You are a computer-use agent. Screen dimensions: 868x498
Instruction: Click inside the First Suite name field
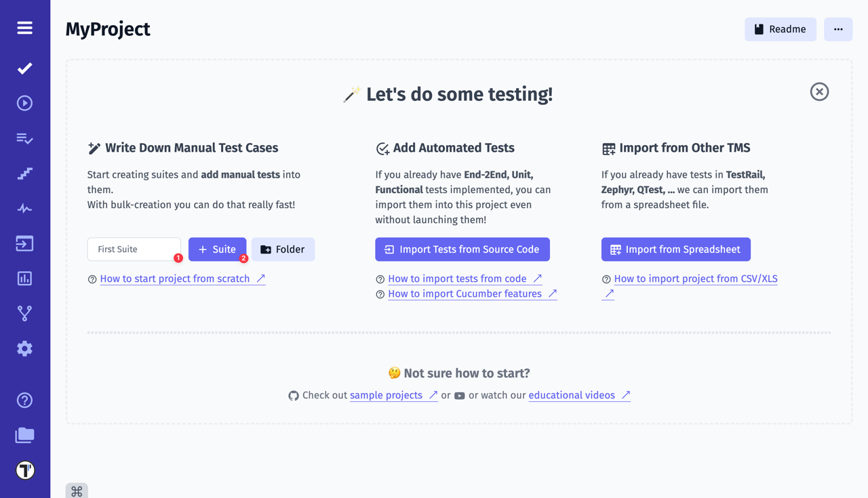134,249
